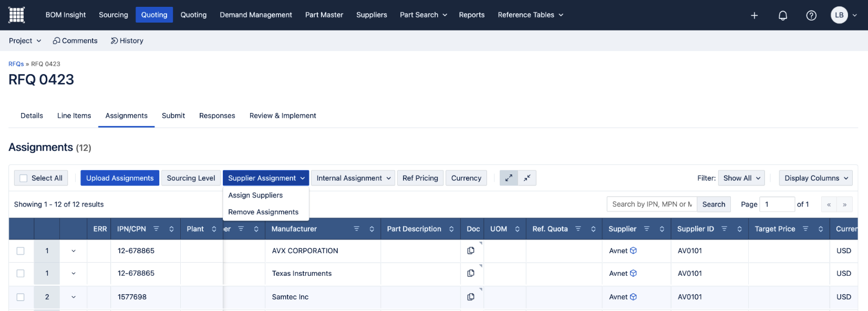This screenshot has width=868, height=311.
Task: Switch to the Details tab
Action: [x=32, y=116]
